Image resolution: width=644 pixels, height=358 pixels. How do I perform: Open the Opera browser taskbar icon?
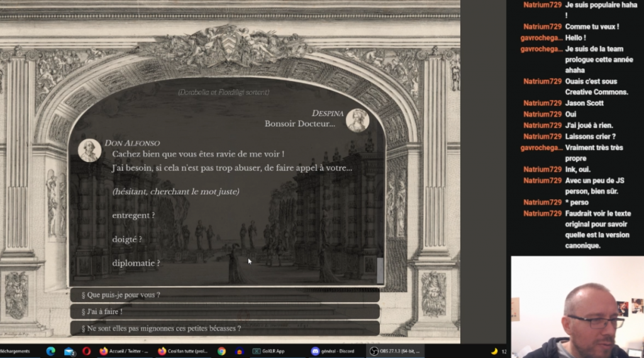[x=86, y=351]
